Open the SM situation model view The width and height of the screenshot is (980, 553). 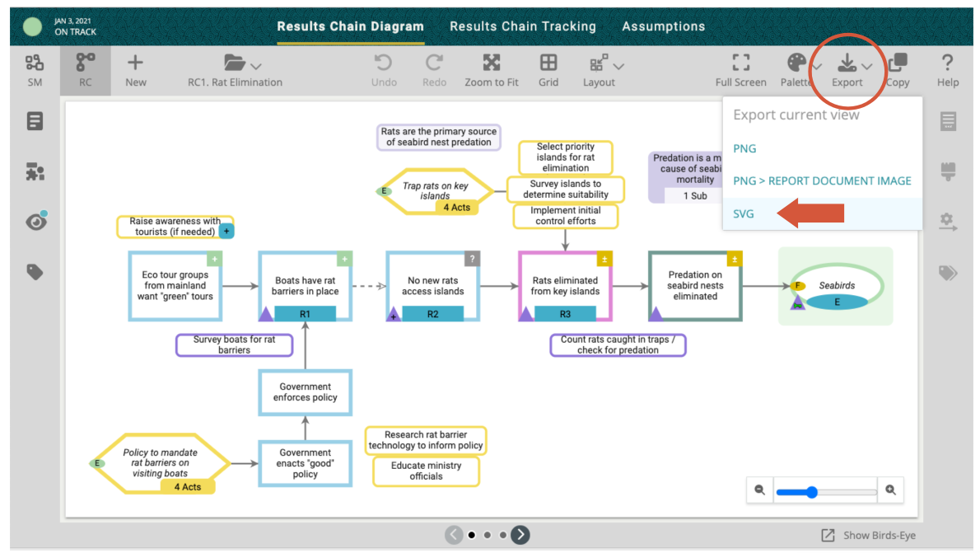pyautogui.click(x=34, y=69)
